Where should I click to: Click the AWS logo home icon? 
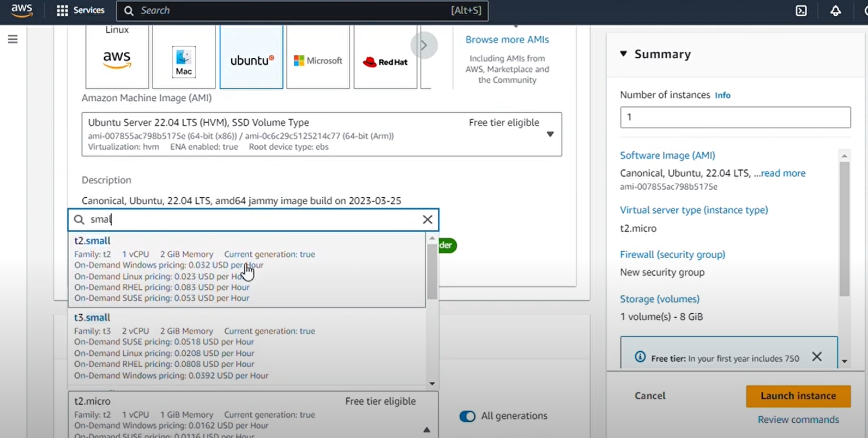point(22,10)
